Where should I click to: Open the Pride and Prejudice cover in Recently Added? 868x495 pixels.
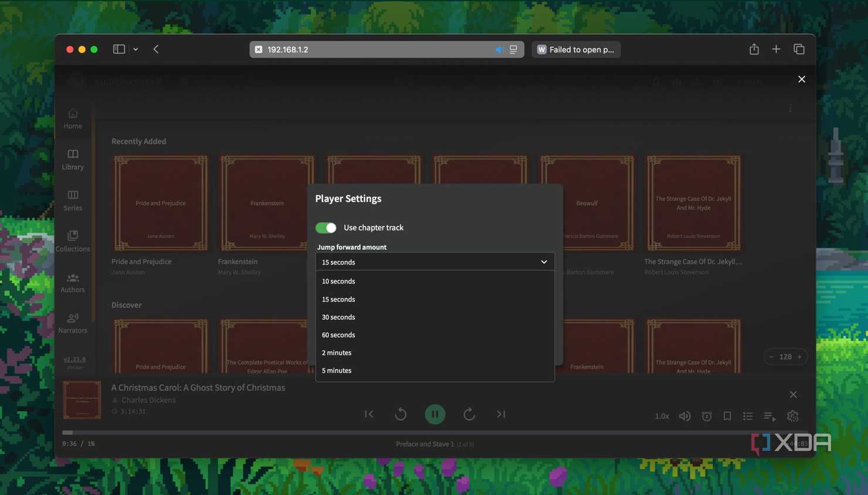pos(161,203)
